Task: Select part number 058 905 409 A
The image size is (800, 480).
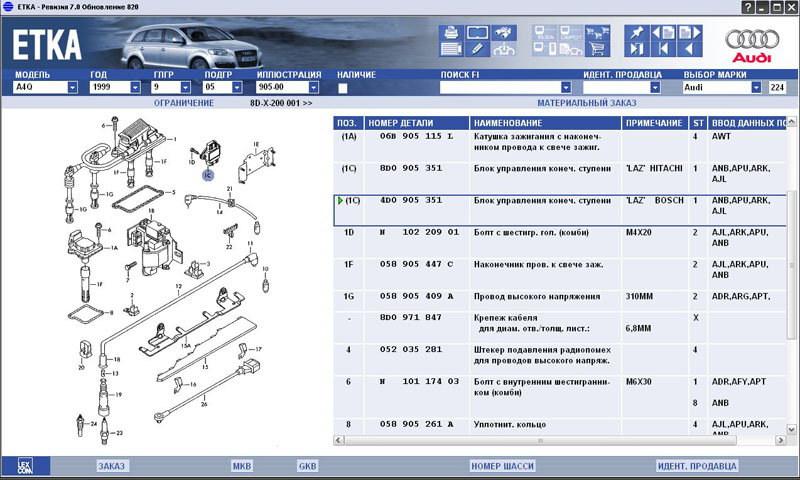Action: (416, 296)
